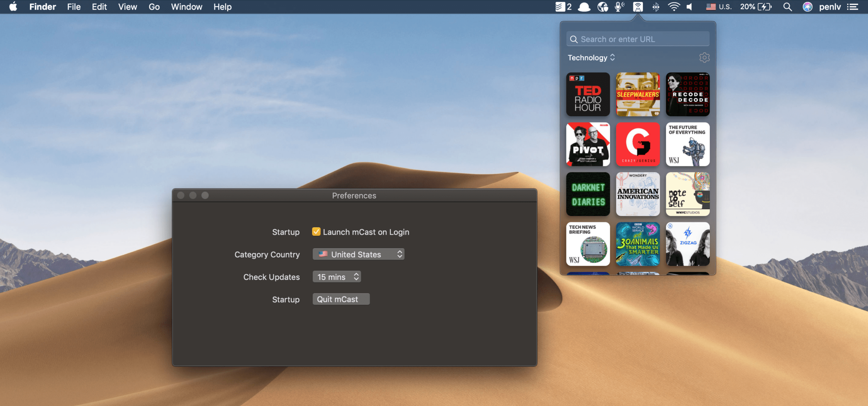Viewport: 868px width, 406px height.
Task: Open the Category Country United States dropdown
Action: click(358, 254)
